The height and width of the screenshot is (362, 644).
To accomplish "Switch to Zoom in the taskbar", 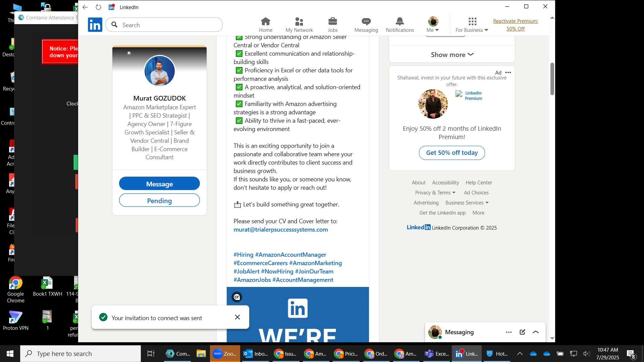I will point(225,354).
